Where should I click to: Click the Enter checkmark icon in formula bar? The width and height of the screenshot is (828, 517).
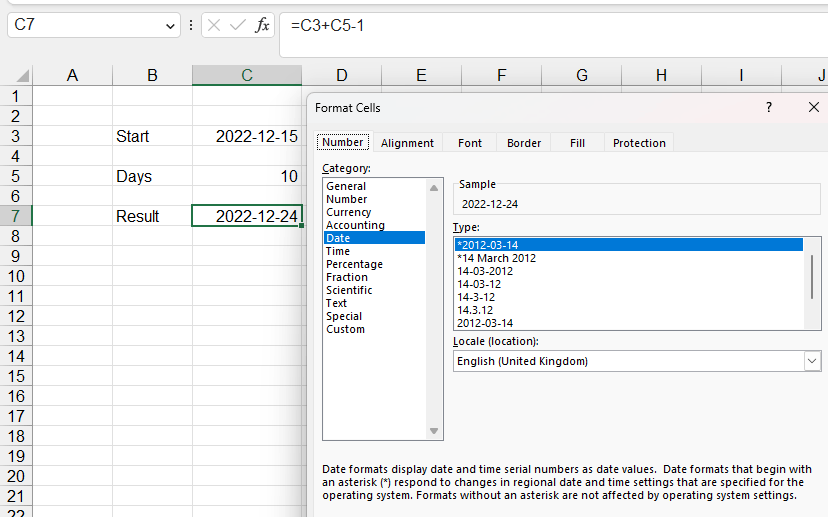[238, 25]
